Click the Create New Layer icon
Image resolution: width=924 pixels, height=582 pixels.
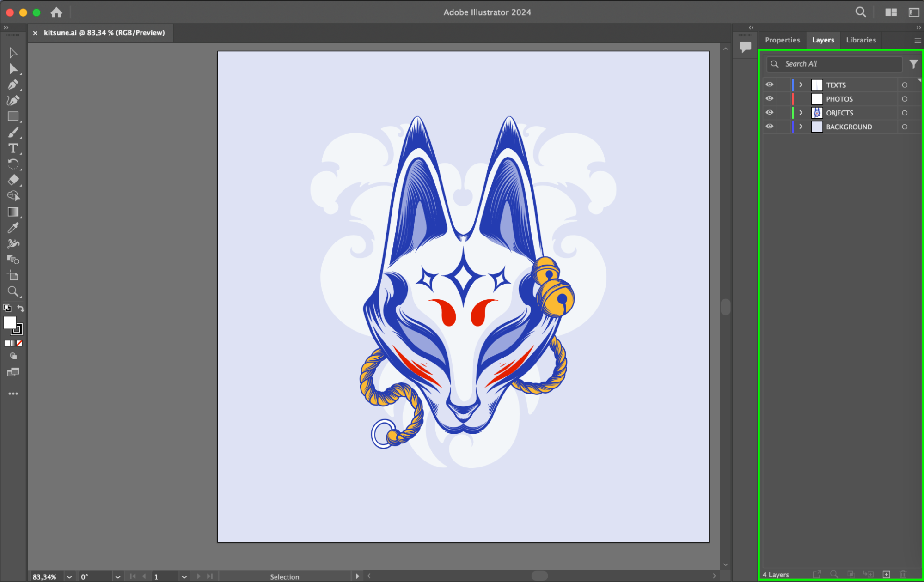click(886, 574)
